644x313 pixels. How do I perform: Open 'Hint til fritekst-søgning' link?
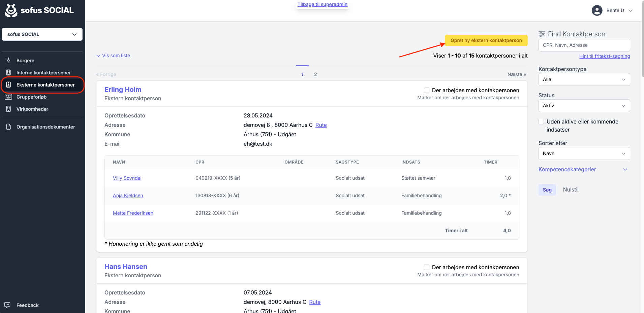(605, 56)
